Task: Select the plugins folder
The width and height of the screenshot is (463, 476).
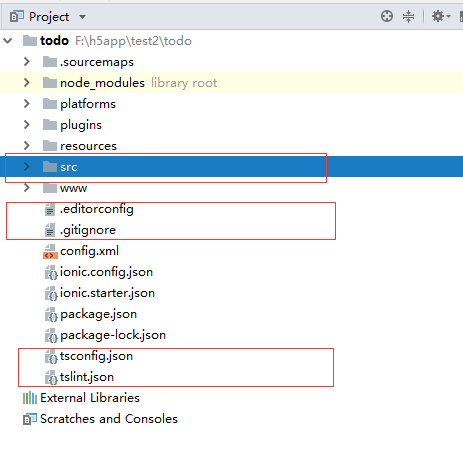Action: [x=231, y=125]
